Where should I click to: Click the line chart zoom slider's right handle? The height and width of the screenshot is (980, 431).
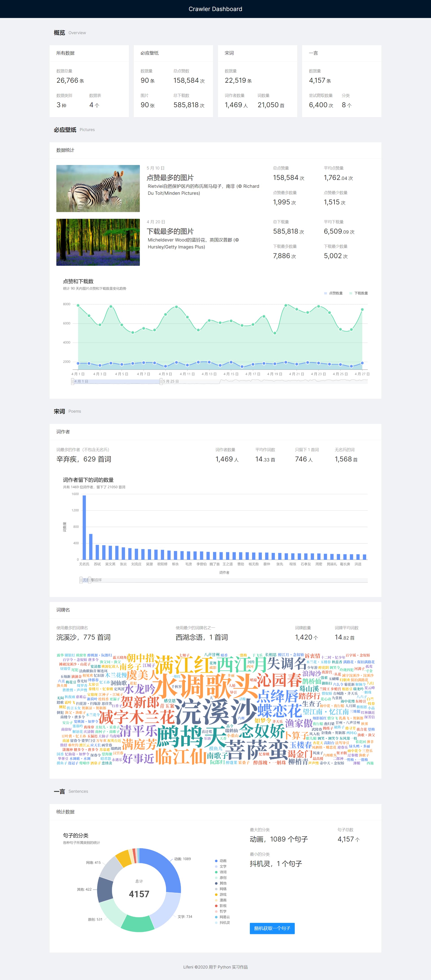tap(161, 381)
